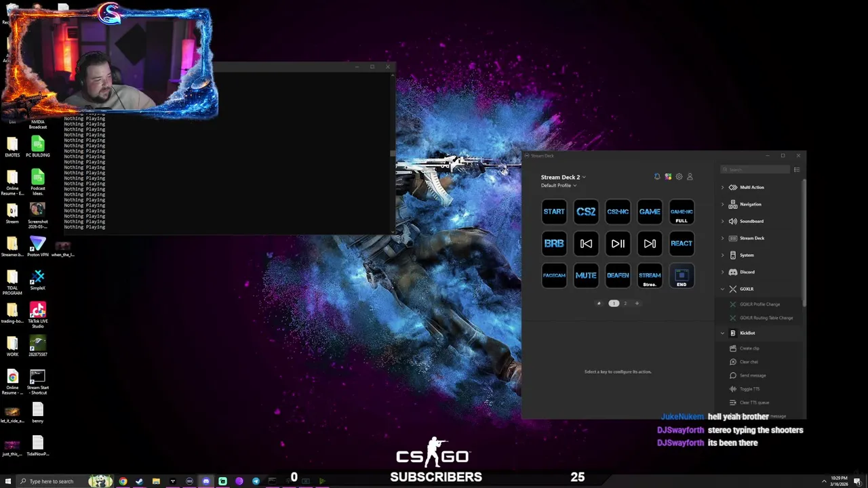Click the play/pause key
The width and height of the screenshot is (868, 488).
[x=618, y=243]
